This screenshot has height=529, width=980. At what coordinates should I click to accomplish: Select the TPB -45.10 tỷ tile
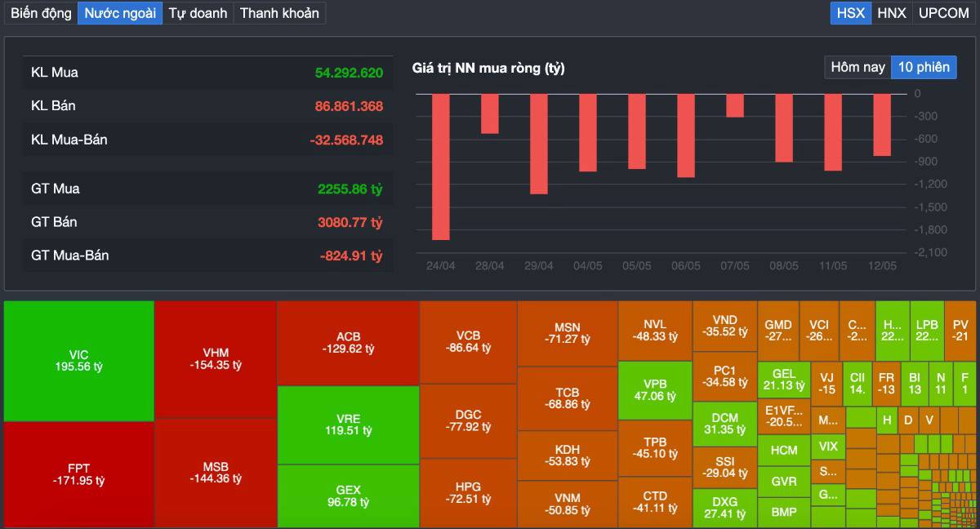tap(655, 448)
